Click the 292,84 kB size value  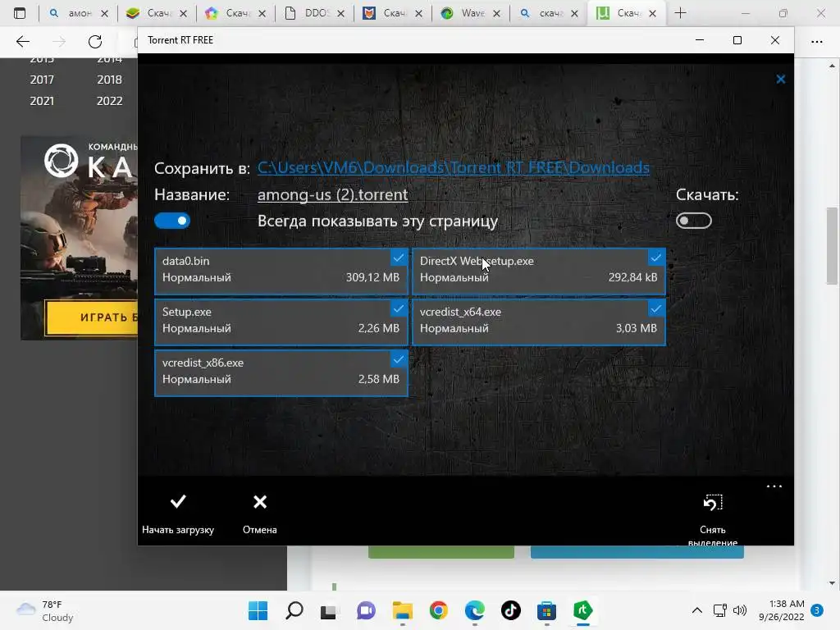(632, 277)
